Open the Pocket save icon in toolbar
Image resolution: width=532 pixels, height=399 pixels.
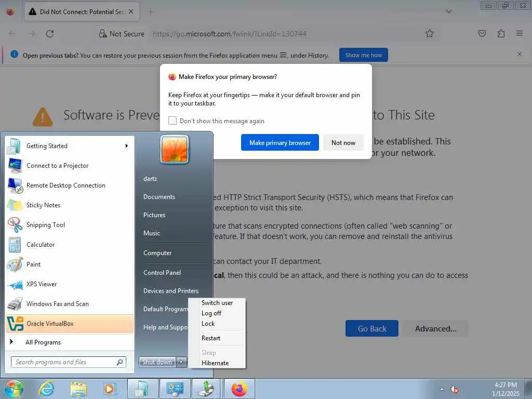point(482,33)
